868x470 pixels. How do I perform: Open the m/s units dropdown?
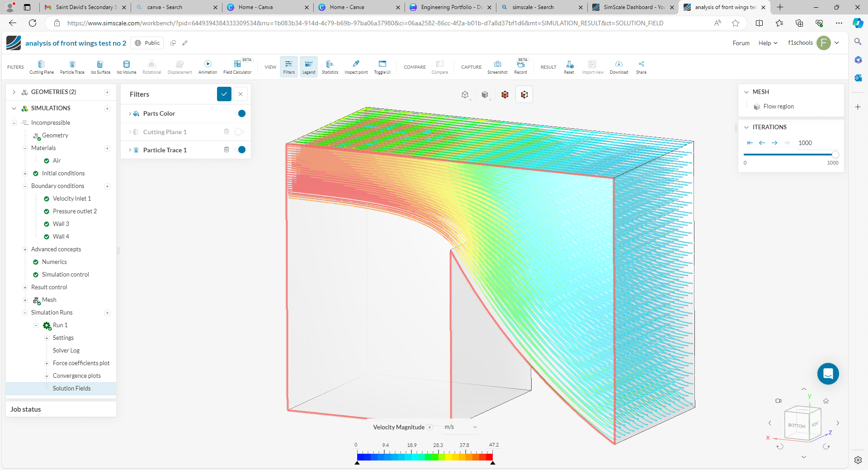[x=460, y=427]
